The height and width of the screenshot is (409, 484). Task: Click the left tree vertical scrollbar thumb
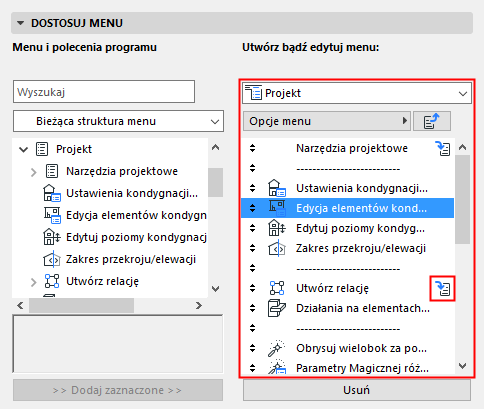point(215,182)
